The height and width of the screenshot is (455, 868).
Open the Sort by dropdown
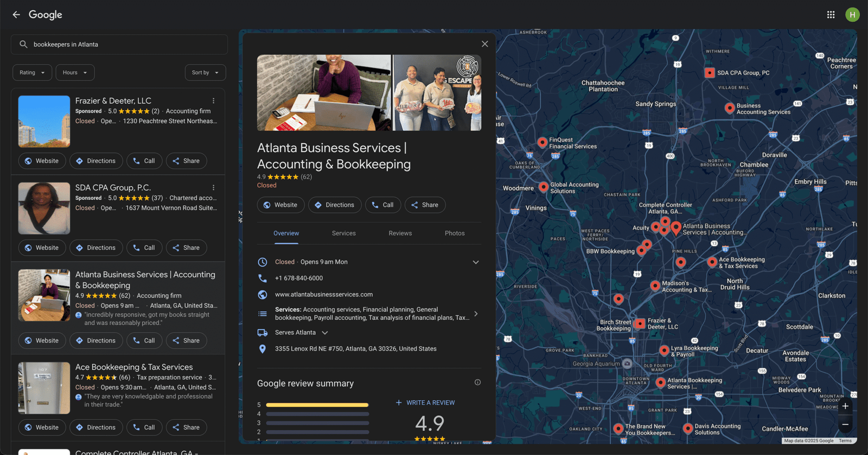(x=206, y=73)
